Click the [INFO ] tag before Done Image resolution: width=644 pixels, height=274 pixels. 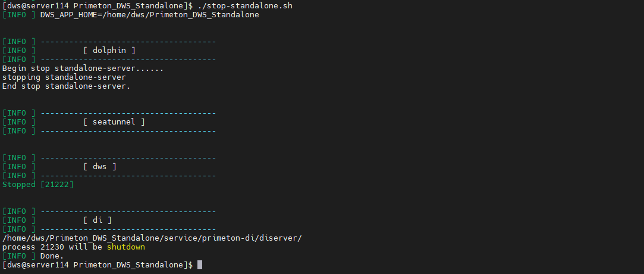point(18,256)
